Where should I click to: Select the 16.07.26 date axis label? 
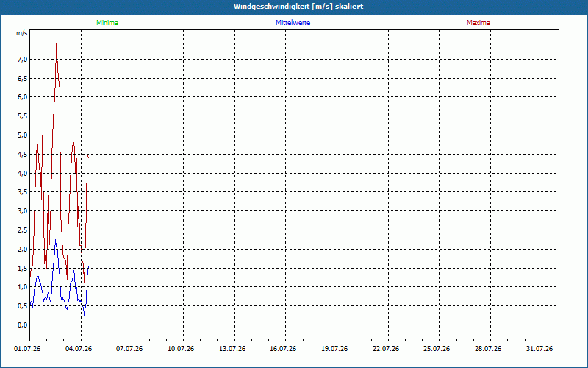coord(283,349)
